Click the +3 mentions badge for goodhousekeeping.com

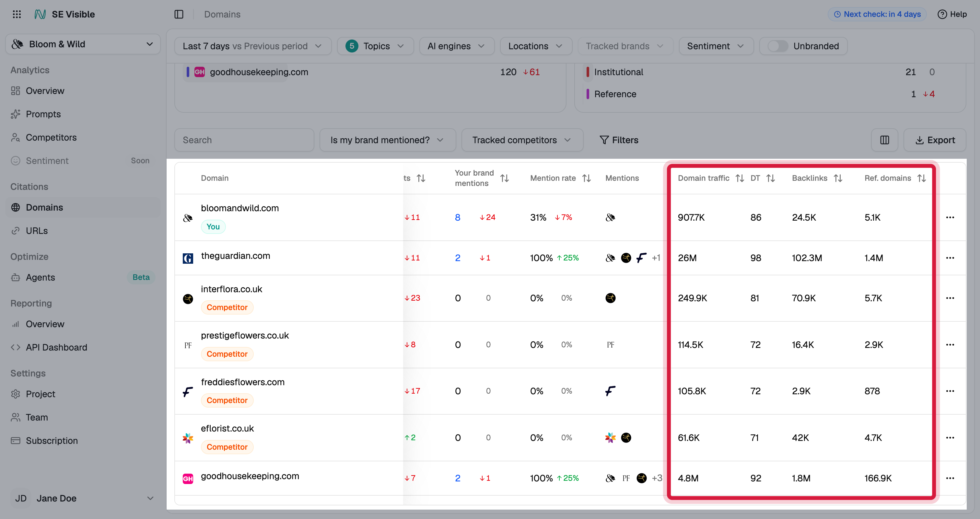point(657,478)
